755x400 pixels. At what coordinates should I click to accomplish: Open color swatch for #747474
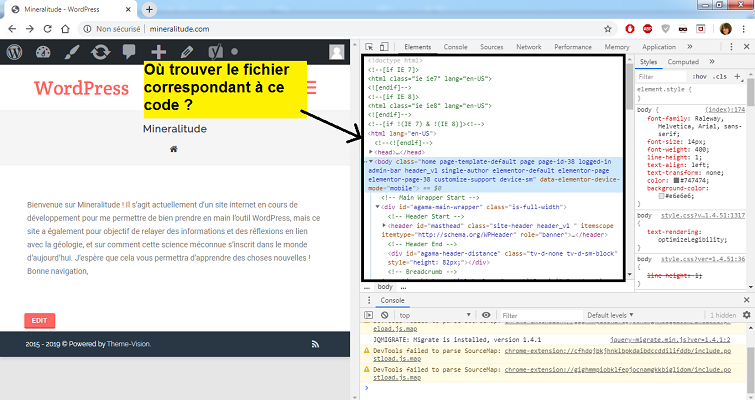tap(676, 181)
